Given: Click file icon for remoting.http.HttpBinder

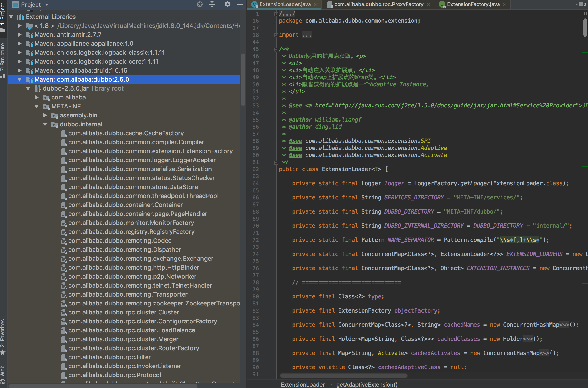Looking at the screenshot, I should pos(64,268).
